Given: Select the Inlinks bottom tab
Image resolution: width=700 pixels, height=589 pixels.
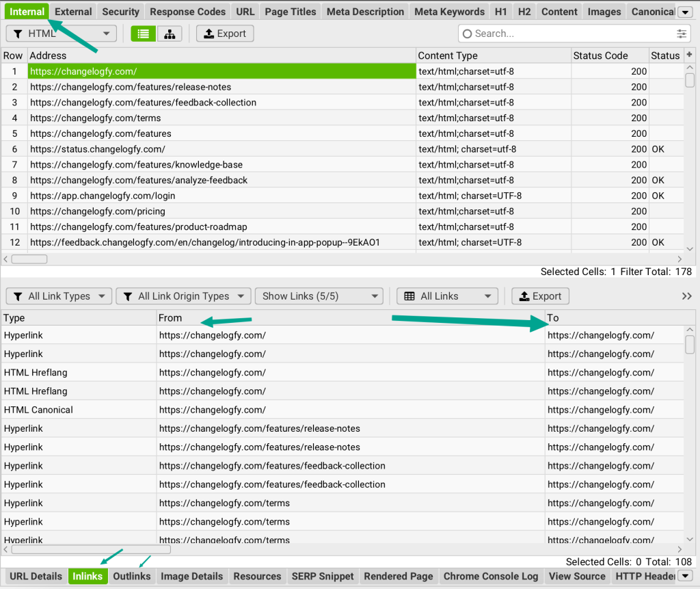Looking at the screenshot, I should (87, 576).
